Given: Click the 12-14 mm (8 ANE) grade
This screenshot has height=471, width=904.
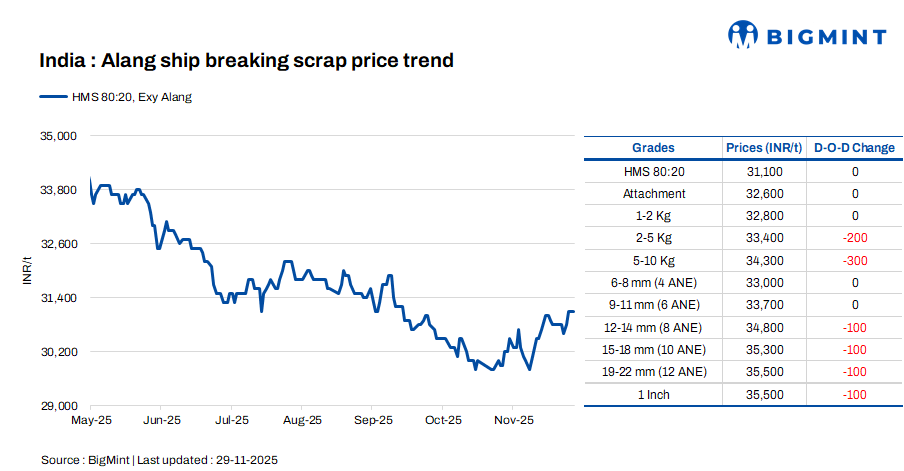Looking at the screenshot, I should point(654,327).
